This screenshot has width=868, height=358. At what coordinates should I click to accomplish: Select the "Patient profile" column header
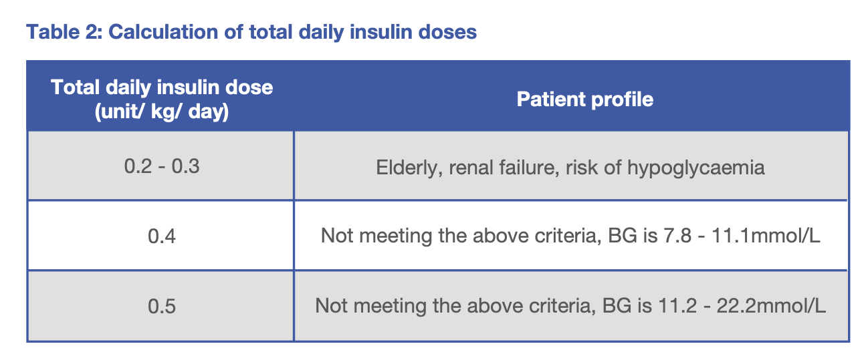(584, 100)
